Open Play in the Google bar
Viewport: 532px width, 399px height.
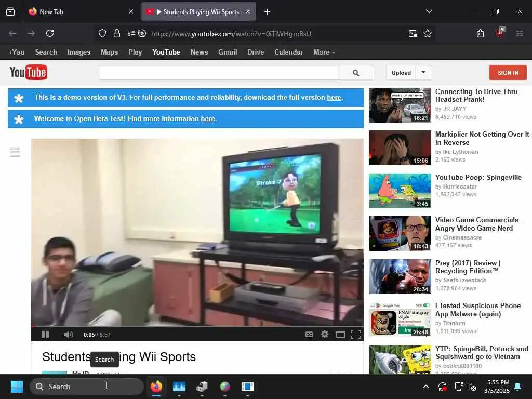tap(135, 52)
